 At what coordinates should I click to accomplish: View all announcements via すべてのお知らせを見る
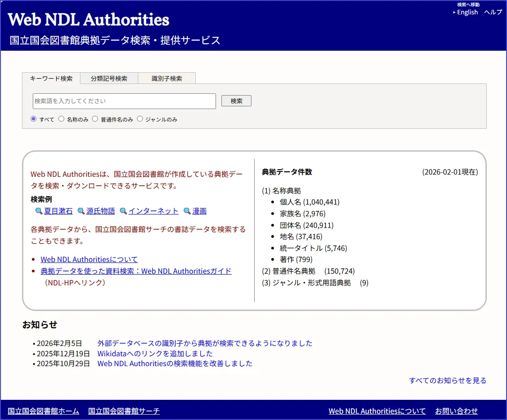point(447,381)
